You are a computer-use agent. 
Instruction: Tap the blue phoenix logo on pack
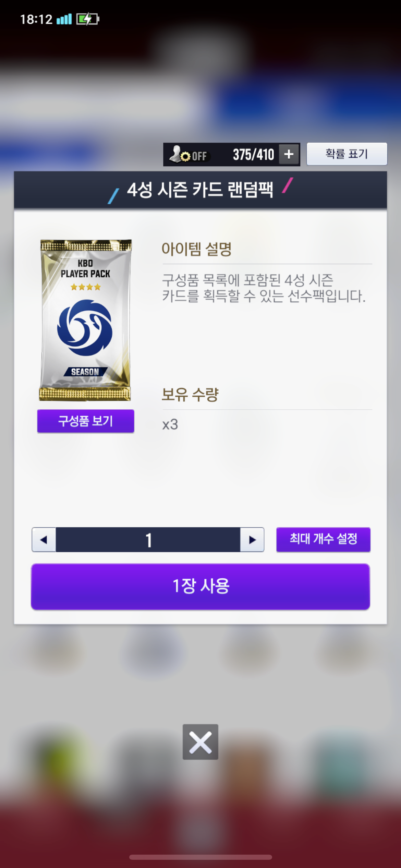pyautogui.click(x=85, y=328)
